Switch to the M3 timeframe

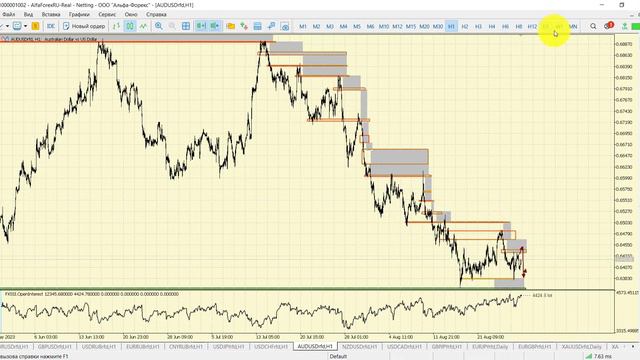pyautogui.click(x=330, y=27)
